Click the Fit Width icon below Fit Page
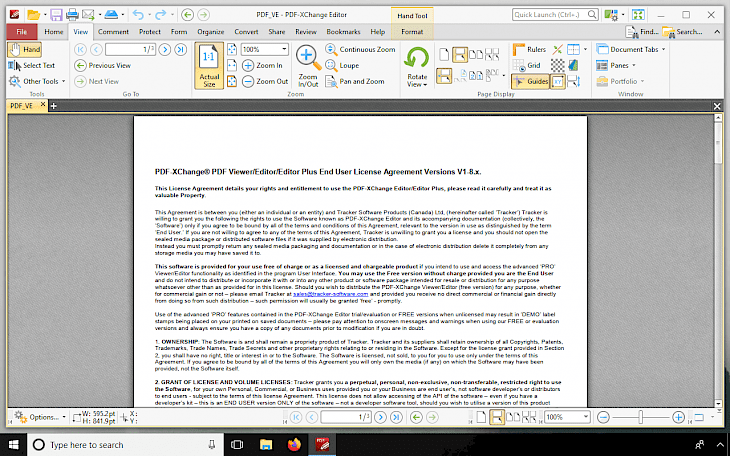The width and height of the screenshot is (730, 456). click(x=232, y=66)
